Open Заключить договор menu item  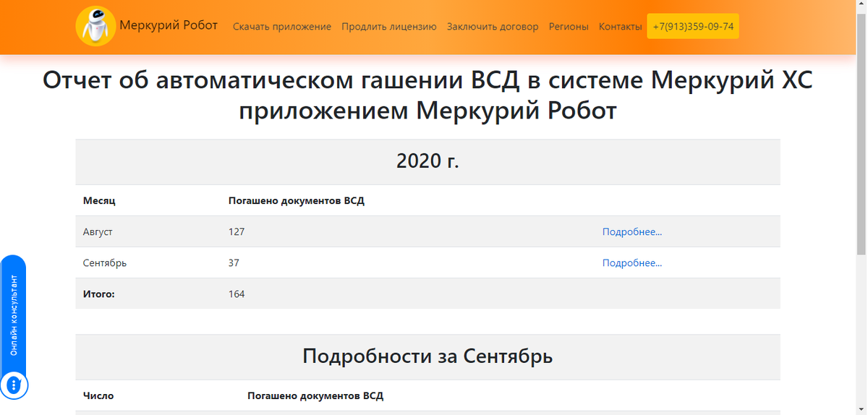point(493,27)
